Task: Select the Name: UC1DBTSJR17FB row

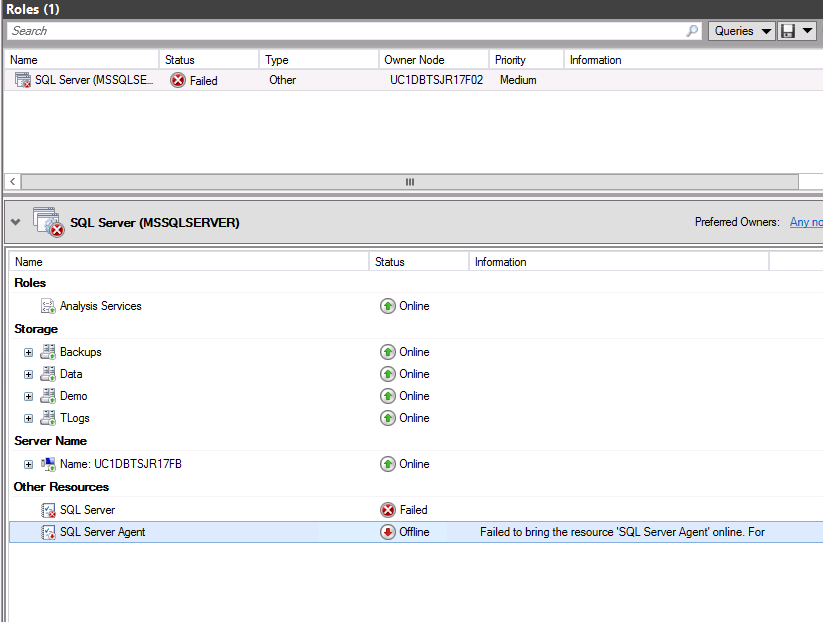Action: (416, 464)
